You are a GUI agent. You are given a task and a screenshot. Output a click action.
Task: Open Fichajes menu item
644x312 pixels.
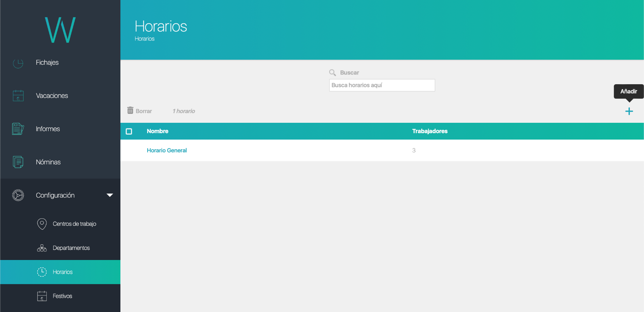pyautogui.click(x=47, y=62)
